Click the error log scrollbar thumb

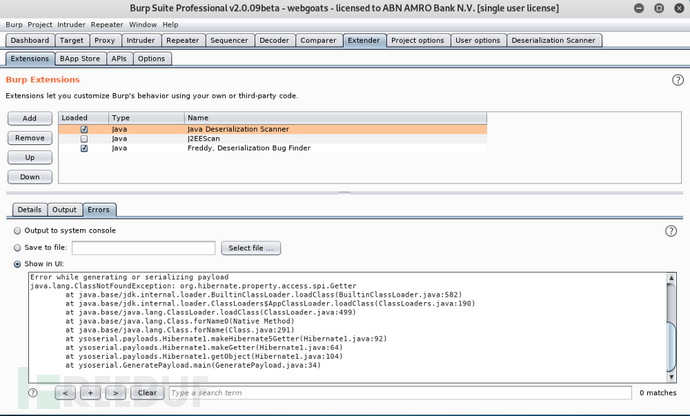[x=671, y=347]
